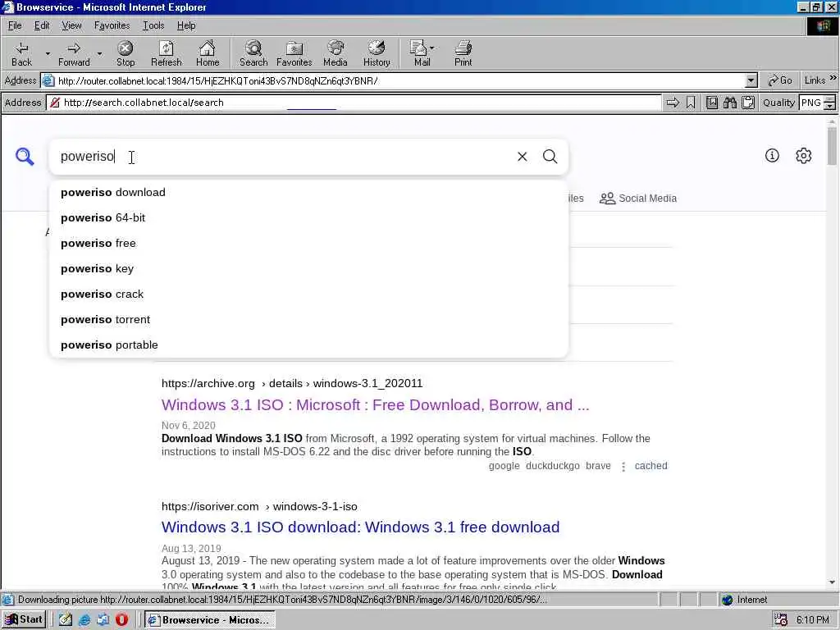Launch Internet Explorer from quick launch
Screen dimensions: 840x630
[x=84, y=619]
